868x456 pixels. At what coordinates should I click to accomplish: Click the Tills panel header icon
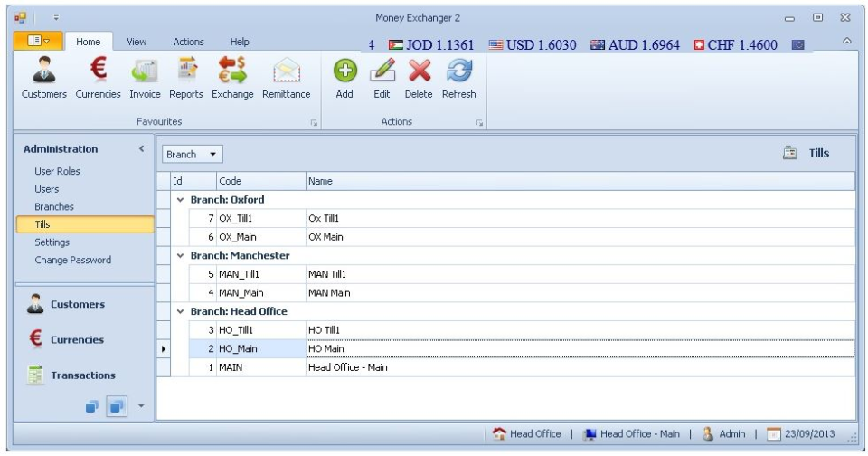tap(790, 153)
